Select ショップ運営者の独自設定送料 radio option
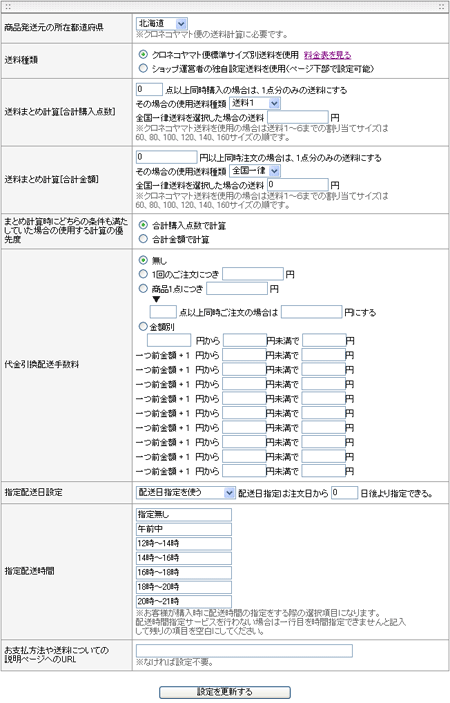 pyautogui.click(x=143, y=69)
